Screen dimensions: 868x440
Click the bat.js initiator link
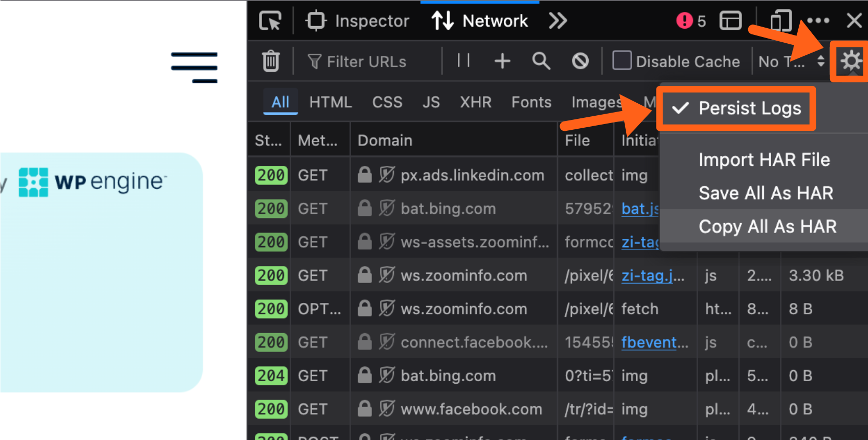[639, 209]
